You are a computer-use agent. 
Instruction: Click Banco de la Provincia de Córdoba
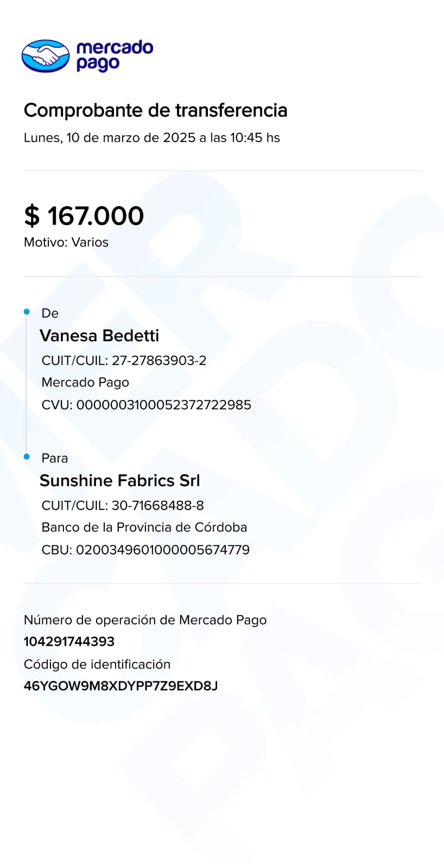point(144,527)
